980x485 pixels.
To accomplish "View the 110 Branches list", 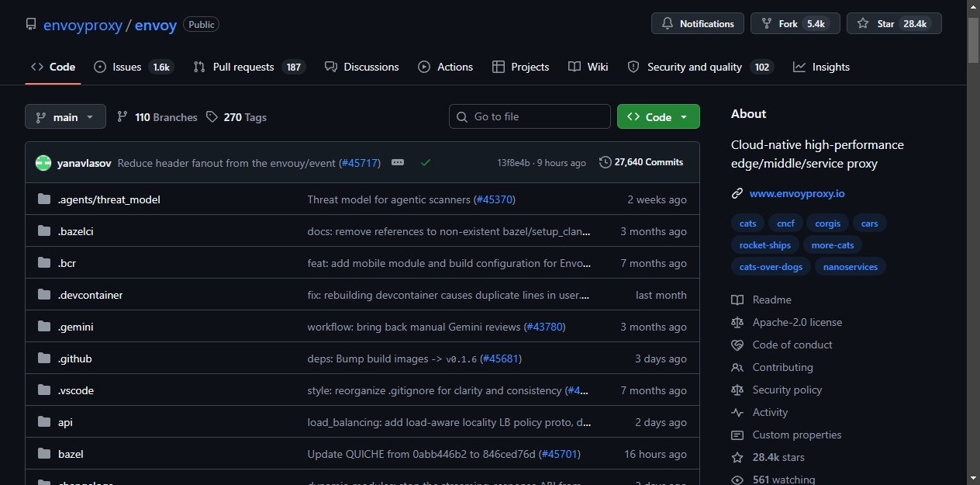I will [157, 117].
